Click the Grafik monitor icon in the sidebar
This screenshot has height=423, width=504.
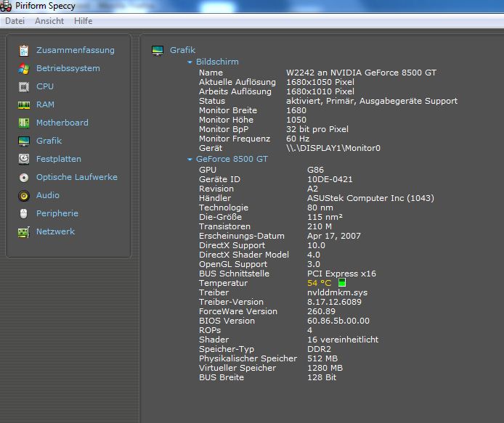24,141
